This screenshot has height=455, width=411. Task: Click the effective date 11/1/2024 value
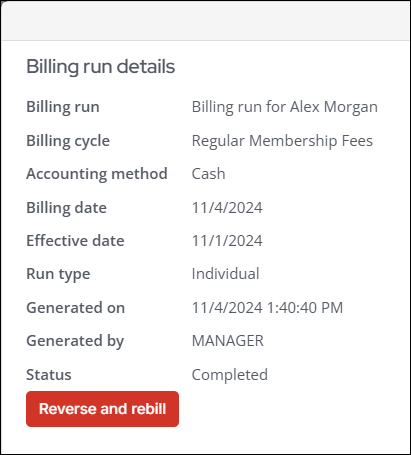(227, 241)
